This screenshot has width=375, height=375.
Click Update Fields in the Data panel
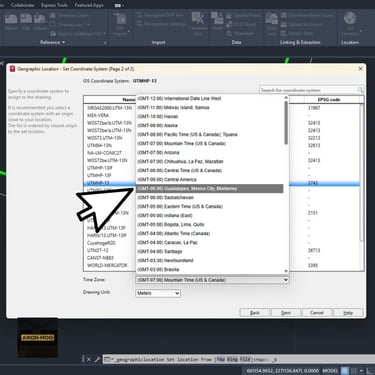(243, 15)
